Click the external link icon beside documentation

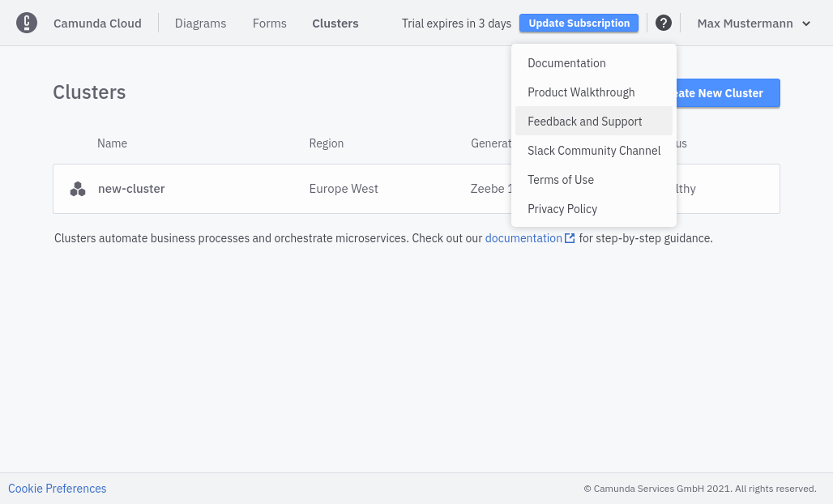coord(570,238)
